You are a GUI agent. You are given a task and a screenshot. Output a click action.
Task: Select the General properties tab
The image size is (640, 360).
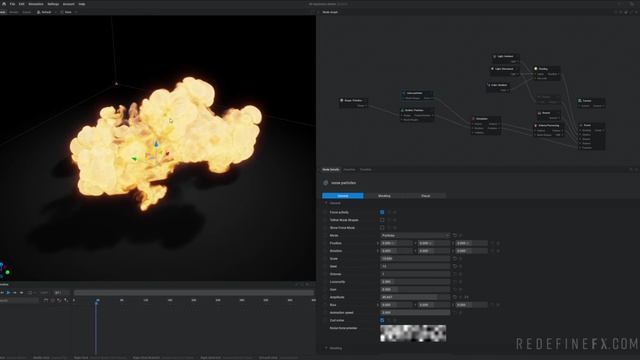342,196
